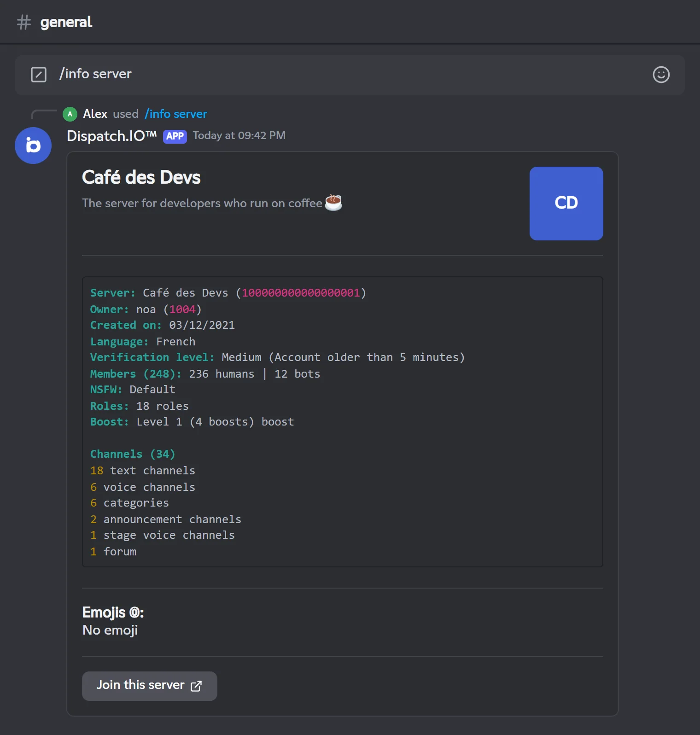
Task: Open the CD server icon thumbnail
Action: (x=566, y=204)
